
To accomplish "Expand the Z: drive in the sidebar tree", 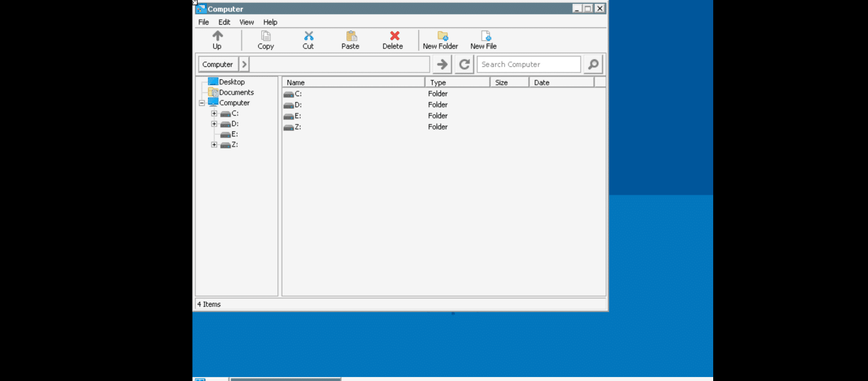I will (214, 144).
